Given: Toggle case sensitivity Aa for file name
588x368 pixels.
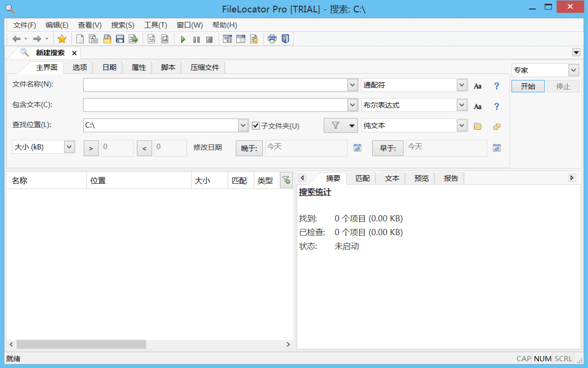Looking at the screenshot, I should click(478, 86).
